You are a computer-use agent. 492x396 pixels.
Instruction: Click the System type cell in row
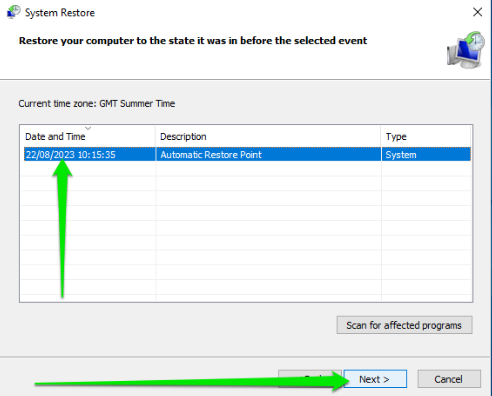401,155
